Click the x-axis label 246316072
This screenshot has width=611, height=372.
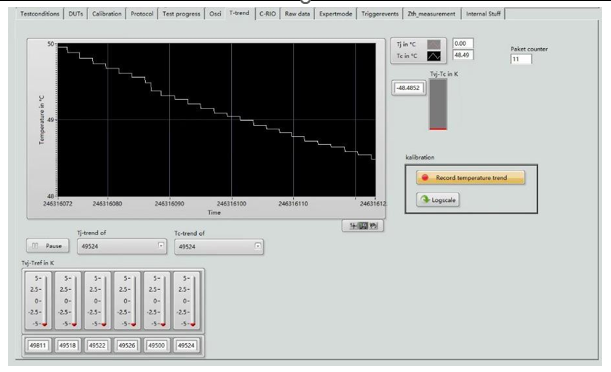58,204
